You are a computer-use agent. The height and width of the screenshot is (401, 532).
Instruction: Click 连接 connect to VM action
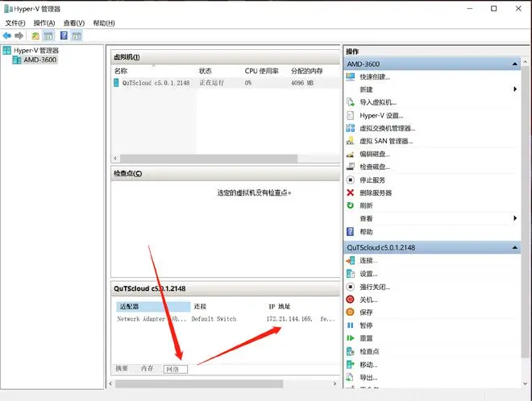click(368, 261)
